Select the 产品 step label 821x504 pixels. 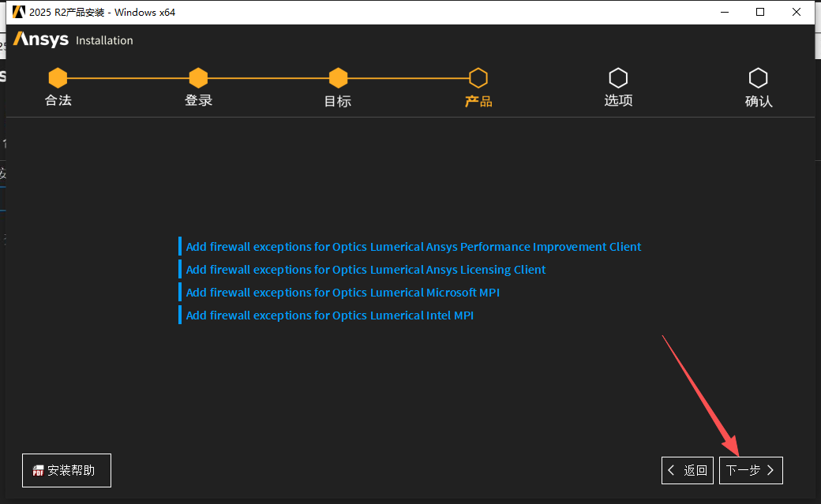pos(478,101)
